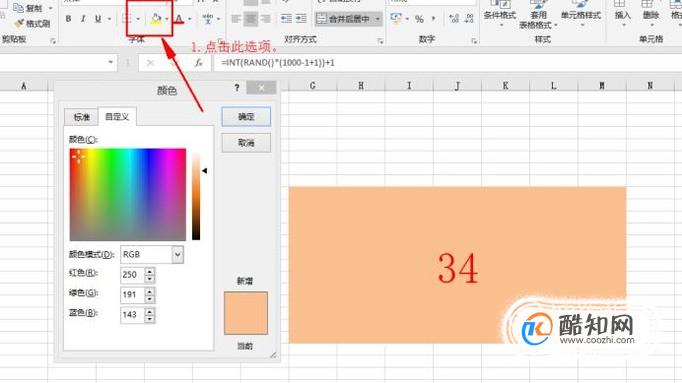Toggle Italic text formatting

click(83, 19)
